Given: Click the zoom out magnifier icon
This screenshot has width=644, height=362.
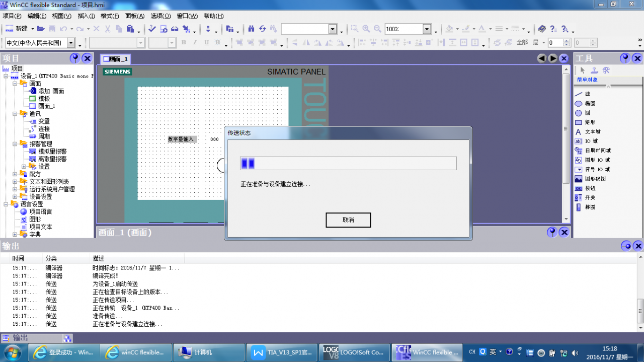Looking at the screenshot, I should tap(377, 29).
